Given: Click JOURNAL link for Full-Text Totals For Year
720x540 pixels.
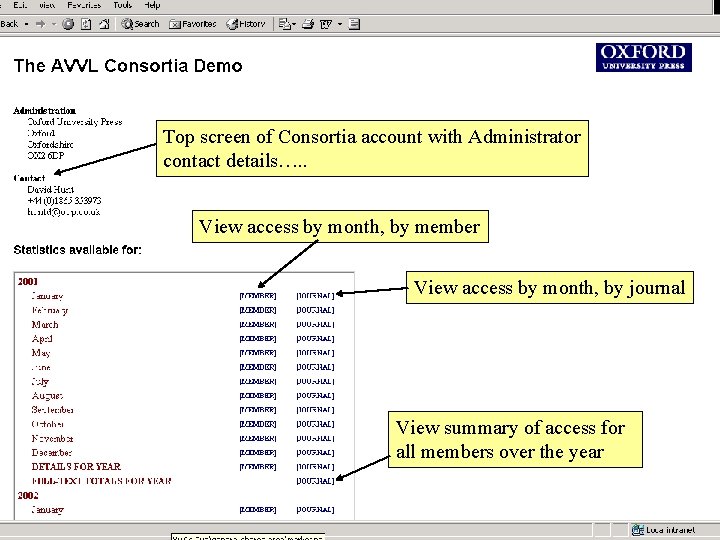Looking at the screenshot, I should point(315,481).
